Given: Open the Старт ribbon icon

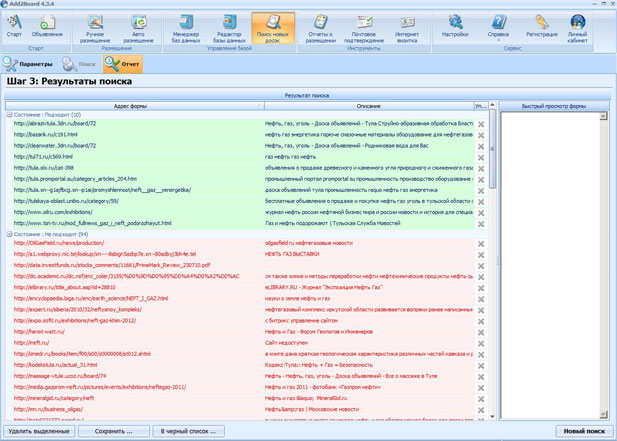Looking at the screenshot, I should pyautogui.click(x=14, y=26).
